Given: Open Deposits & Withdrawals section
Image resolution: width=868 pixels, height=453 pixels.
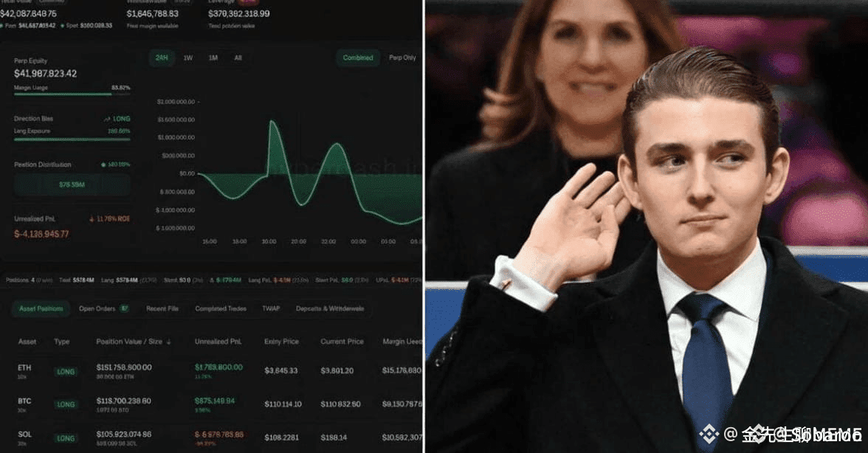Looking at the screenshot, I should (330, 308).
